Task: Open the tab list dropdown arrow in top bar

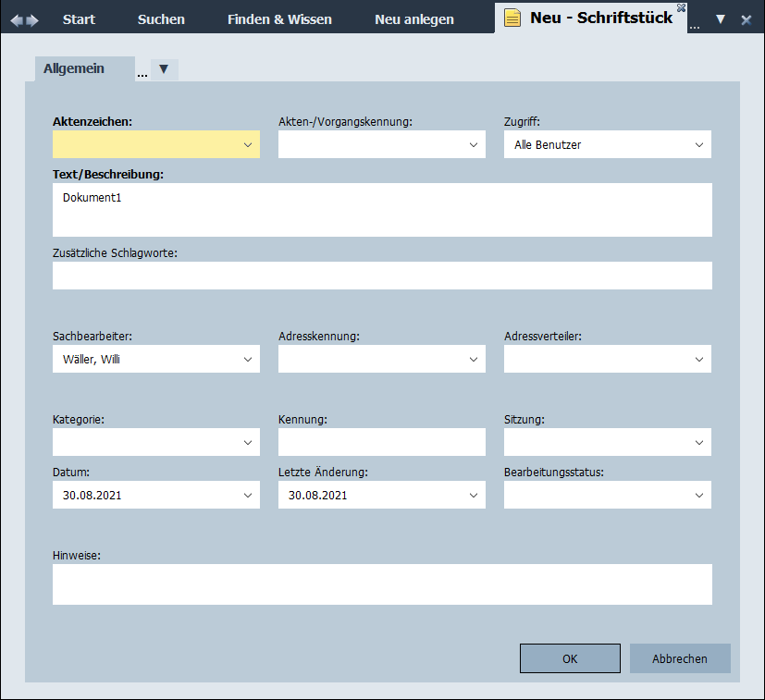Action: pyautogui.click(x=721, y=19)
